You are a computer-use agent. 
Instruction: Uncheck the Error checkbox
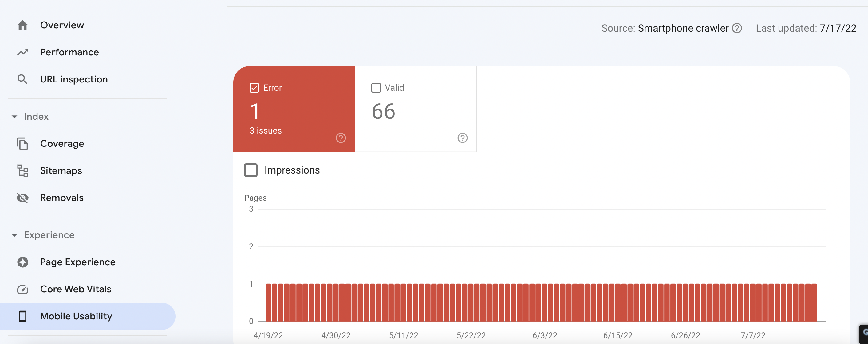[254, 88]
